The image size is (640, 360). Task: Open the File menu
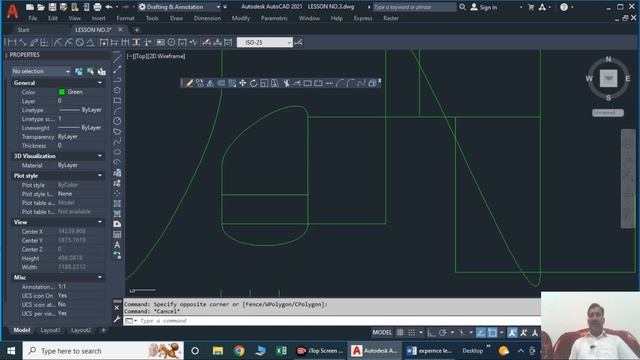(33, 18)
